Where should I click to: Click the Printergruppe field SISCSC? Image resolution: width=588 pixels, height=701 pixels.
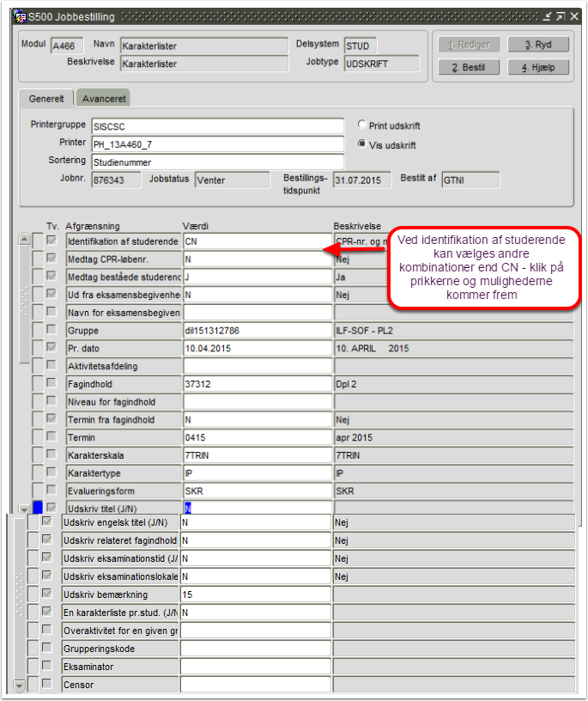click(x=218, y=126)
